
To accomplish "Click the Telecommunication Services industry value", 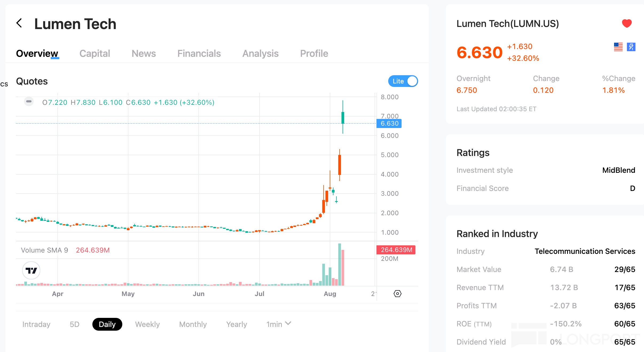I will 585,251.
